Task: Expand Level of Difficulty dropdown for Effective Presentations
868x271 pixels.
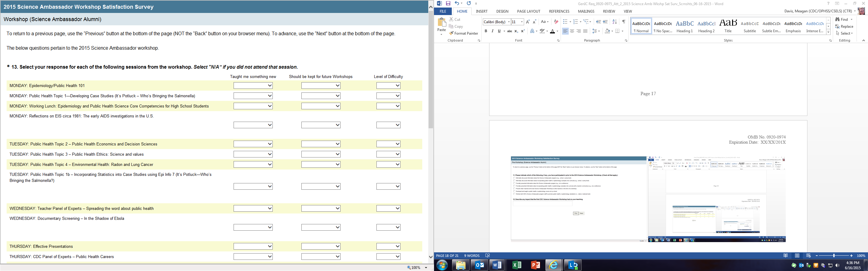Action: pyautogui.click(x=388, y=246)
